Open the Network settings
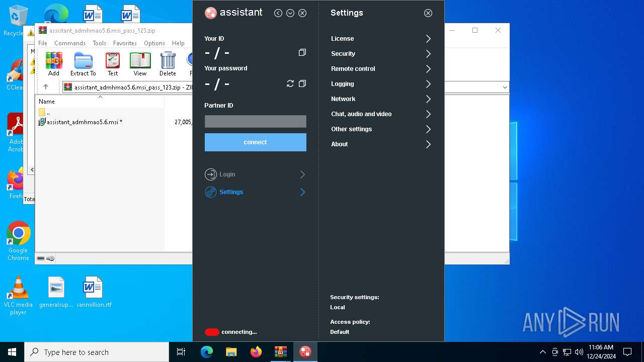The width and height of the screenshot is (644, 362). coord(381,99)
